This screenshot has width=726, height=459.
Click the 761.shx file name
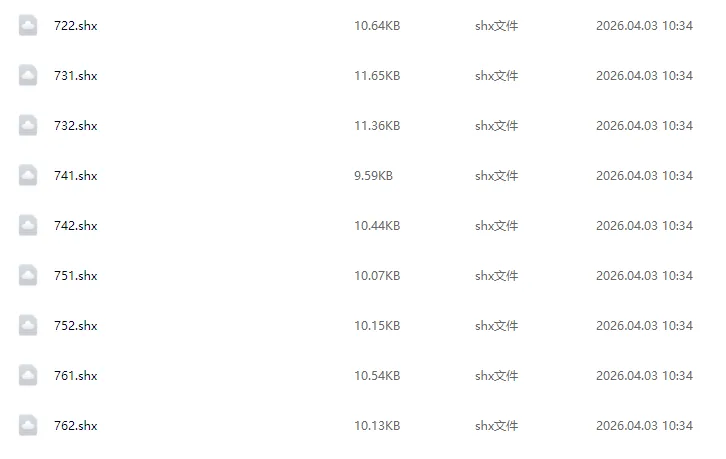pos(75,376)
